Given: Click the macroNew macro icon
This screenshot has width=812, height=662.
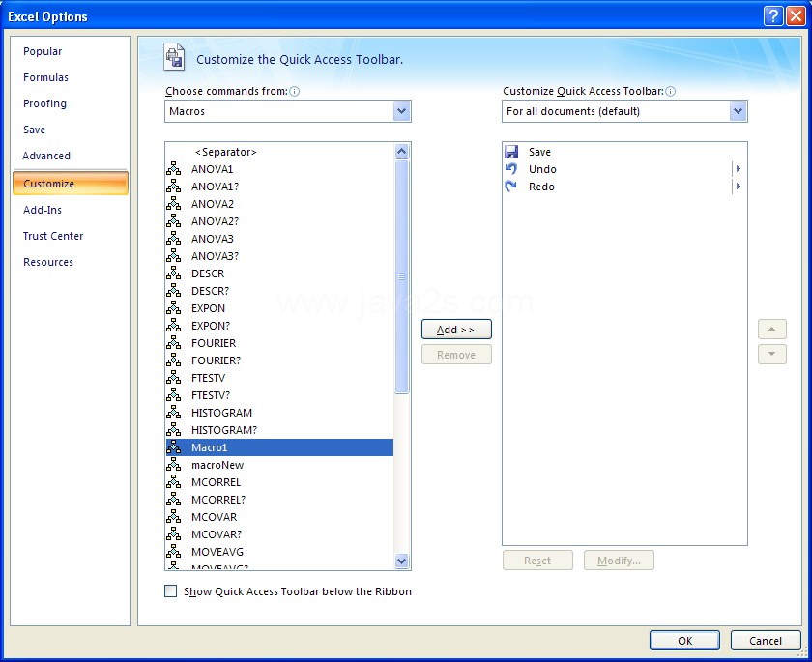Looking at the screenshot, I should point(173,464).
